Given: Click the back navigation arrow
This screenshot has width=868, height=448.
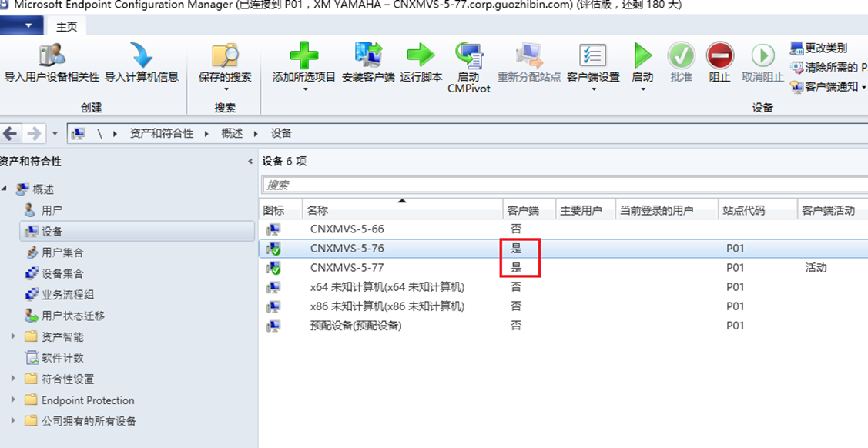Looking at the screenshot, I should [x=11, y=133].
